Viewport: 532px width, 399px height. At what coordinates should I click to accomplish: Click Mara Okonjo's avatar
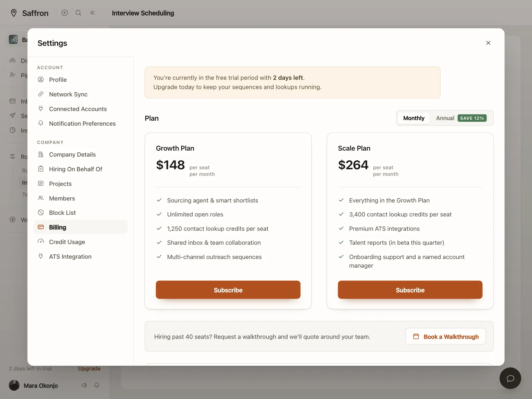[14, 385]
